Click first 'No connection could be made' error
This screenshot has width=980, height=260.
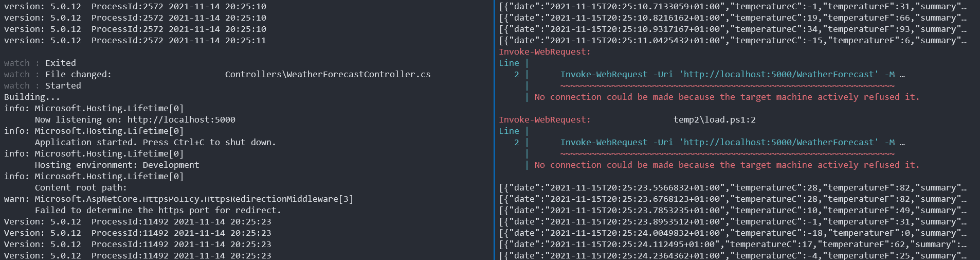(727, 97)
